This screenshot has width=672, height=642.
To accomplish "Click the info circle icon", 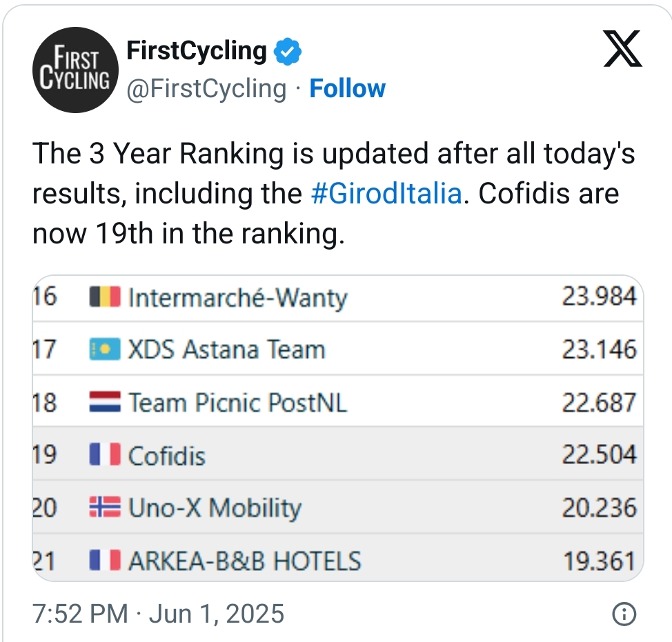I will 624,614.
